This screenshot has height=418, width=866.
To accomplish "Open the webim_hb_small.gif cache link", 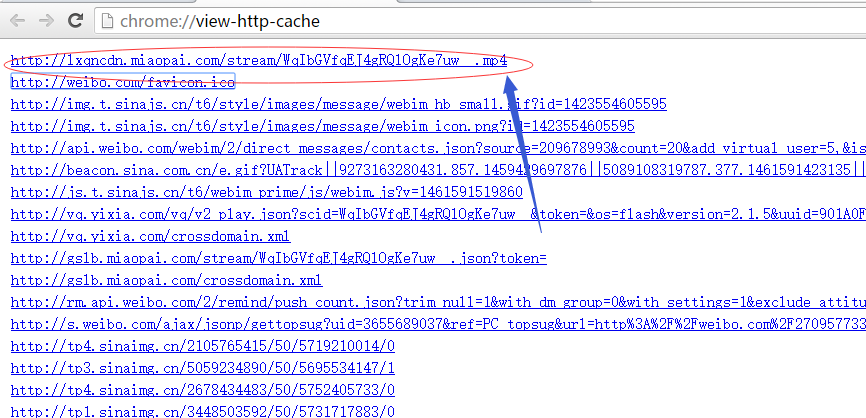I will (x=339, y=104).
